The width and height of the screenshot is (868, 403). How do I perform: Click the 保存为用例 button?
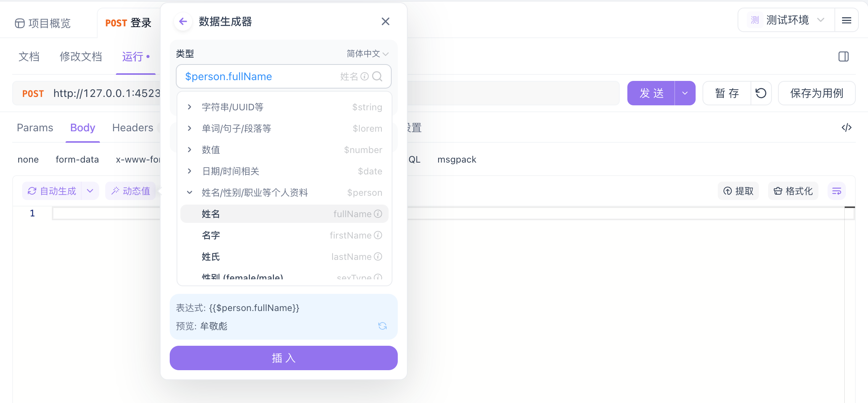point(817,93)
